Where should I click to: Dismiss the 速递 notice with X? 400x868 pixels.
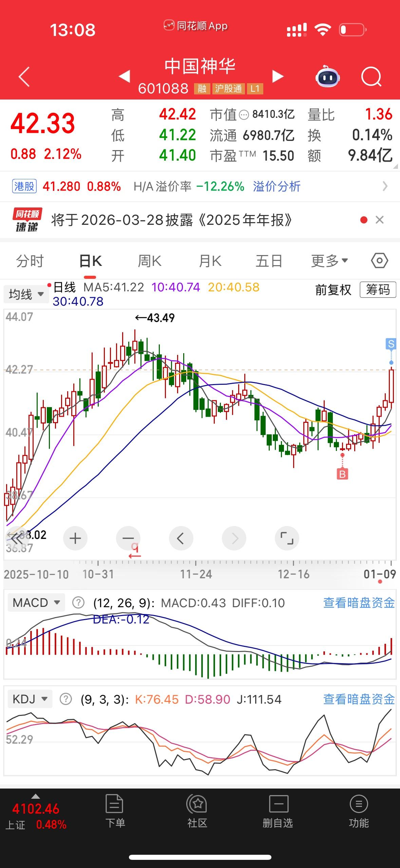[x=380, y=220]
